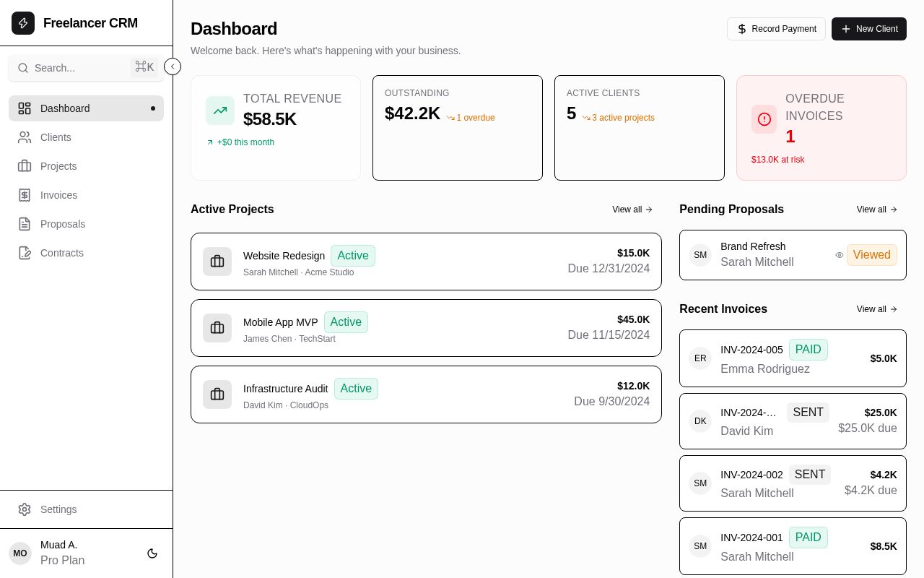
Task: Go to the Clients page
Action: click(x=86, y=137)
